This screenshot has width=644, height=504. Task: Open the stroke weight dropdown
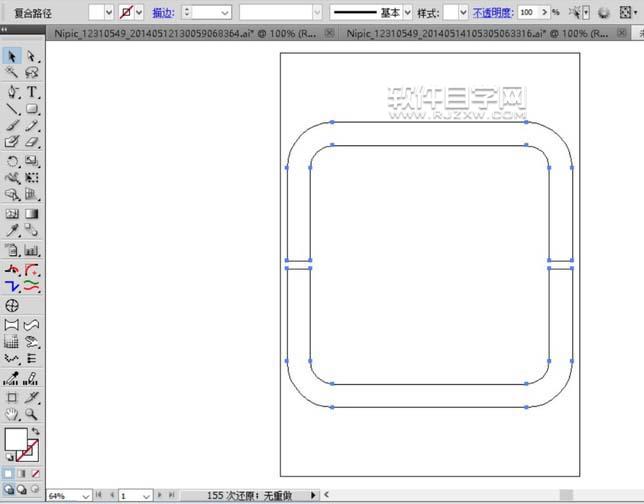click(x=225, y=13)
